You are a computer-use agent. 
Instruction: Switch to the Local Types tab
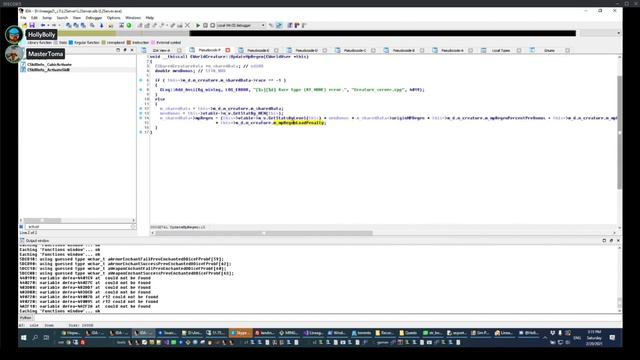(x=501, y=50)
